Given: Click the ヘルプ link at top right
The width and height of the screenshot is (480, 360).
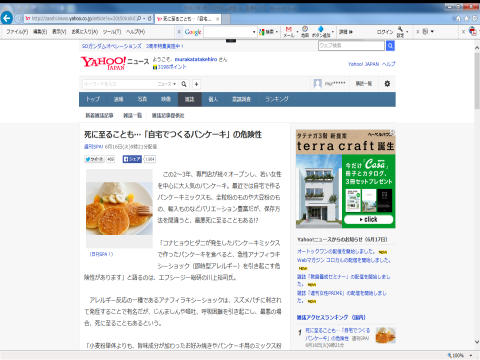Looking at the screenshot, I should pyautogui.click(x=388, y=64).
